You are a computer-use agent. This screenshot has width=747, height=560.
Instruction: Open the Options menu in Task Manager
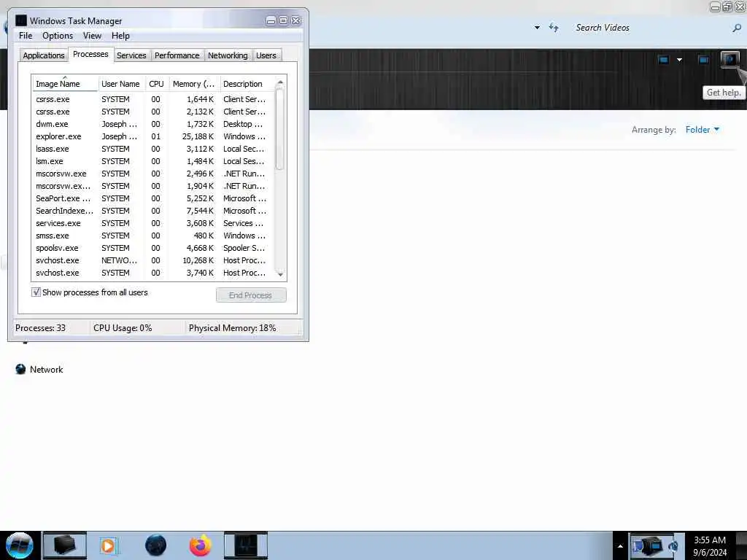coord(58,36)
